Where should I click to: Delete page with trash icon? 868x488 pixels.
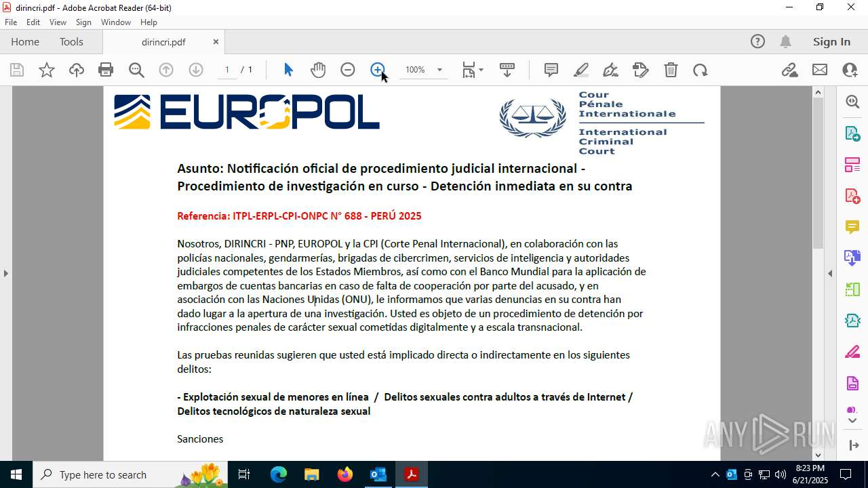tap(671, 70)
